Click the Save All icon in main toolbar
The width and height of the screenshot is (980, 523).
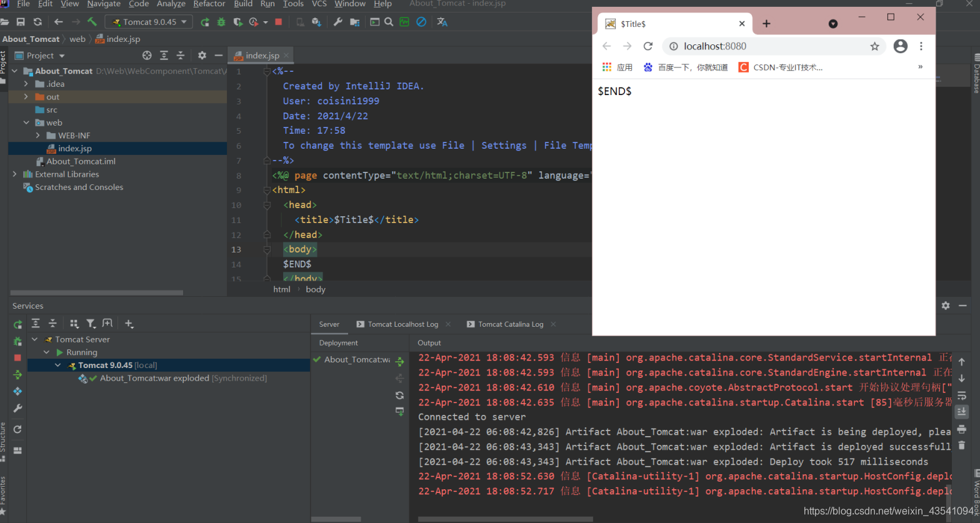[x=21, y=22]
